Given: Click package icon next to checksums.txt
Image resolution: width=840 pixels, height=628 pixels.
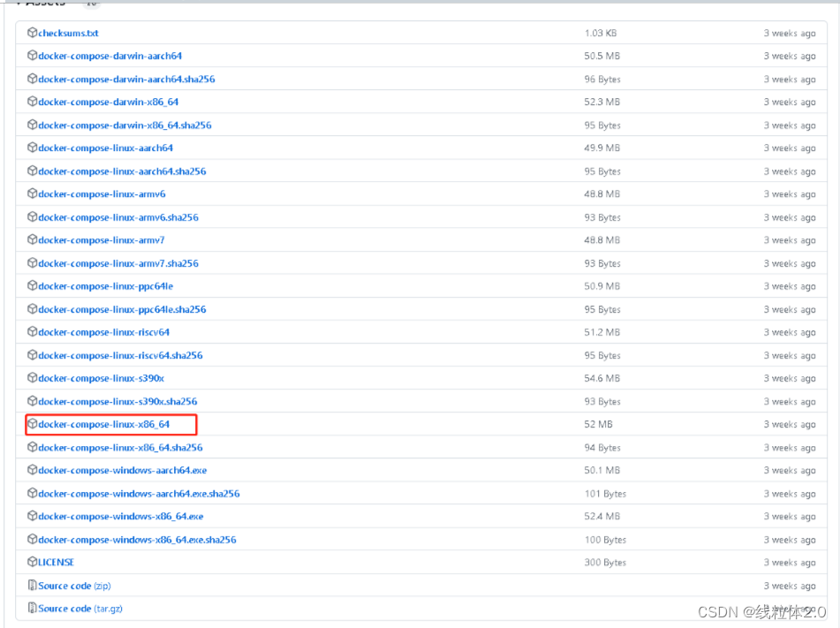Looking at the screenshot, I should coord(32,33).
